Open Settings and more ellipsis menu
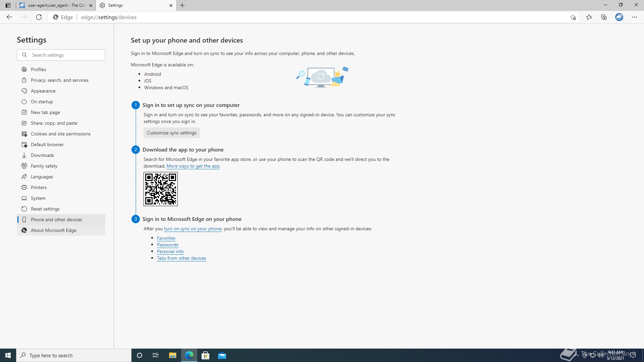This screenshot has width=644, height=362. [635, 17]
